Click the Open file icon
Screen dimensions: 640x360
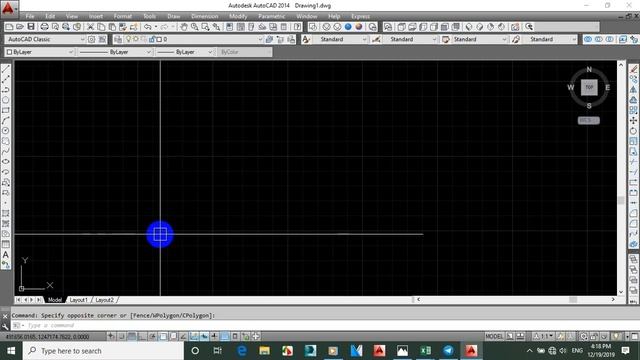click(20, 27)
